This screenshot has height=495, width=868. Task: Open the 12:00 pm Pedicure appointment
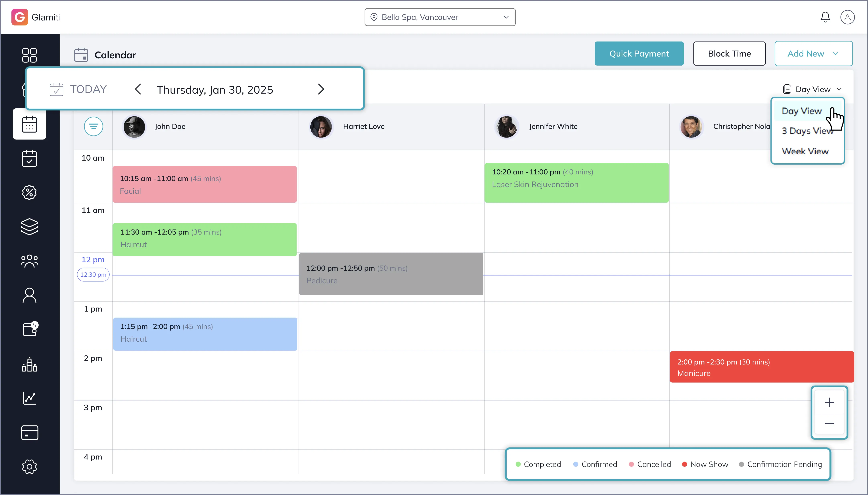391,274
